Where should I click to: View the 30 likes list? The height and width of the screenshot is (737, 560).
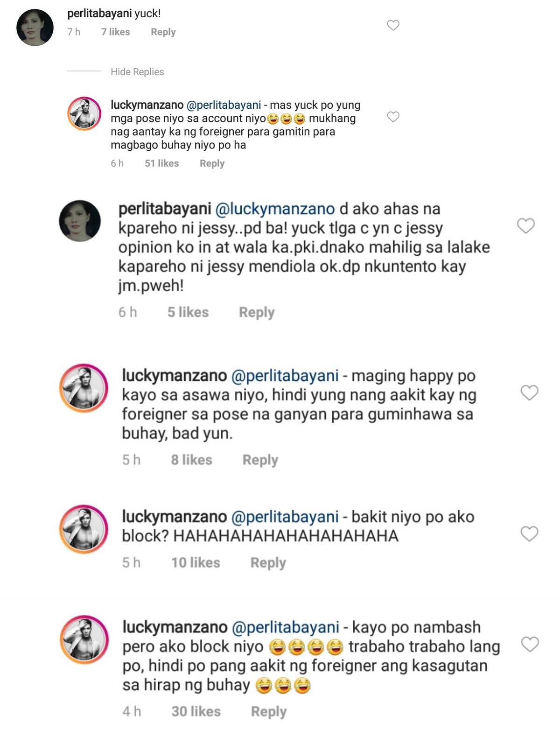pos(196,711)
